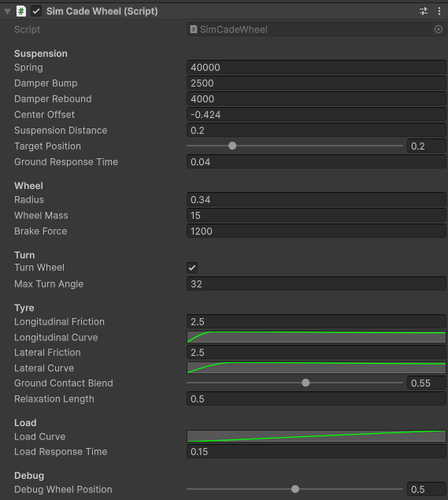Screen dimensions: 448x500
Task: Adjust the Ground Contact Blend slider
Action: (x=295, y=383)
